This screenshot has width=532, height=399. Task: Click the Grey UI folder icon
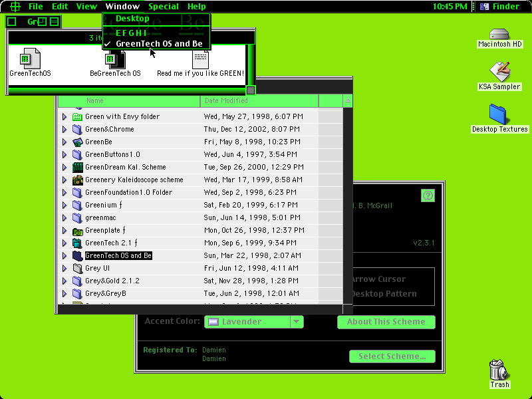(x=77, y=269)
